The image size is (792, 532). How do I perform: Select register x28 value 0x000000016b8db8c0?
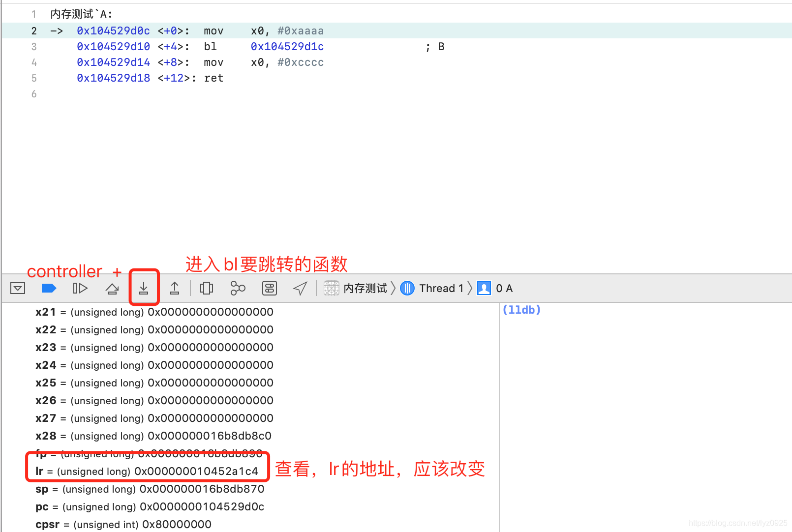point(210,436)
